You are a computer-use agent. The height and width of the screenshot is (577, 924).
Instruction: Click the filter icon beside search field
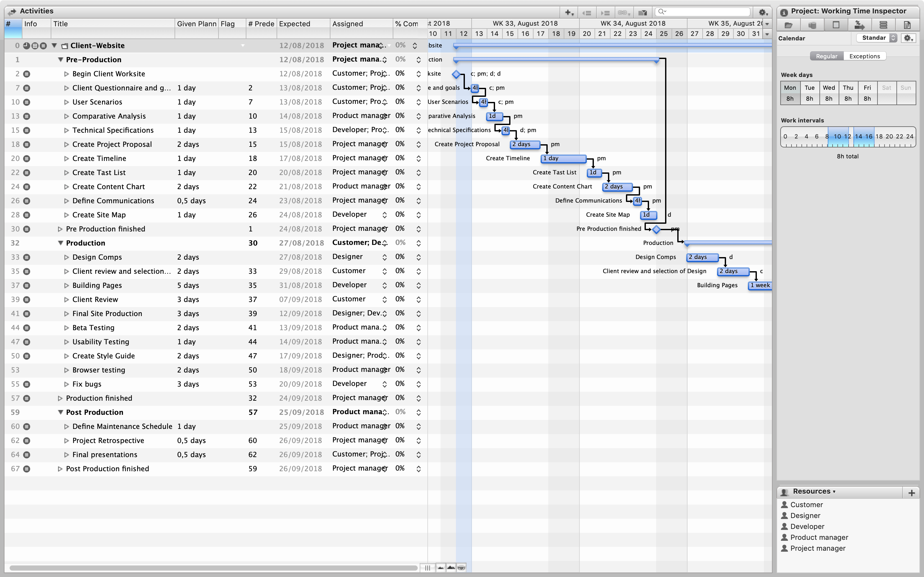click(643, 13)
